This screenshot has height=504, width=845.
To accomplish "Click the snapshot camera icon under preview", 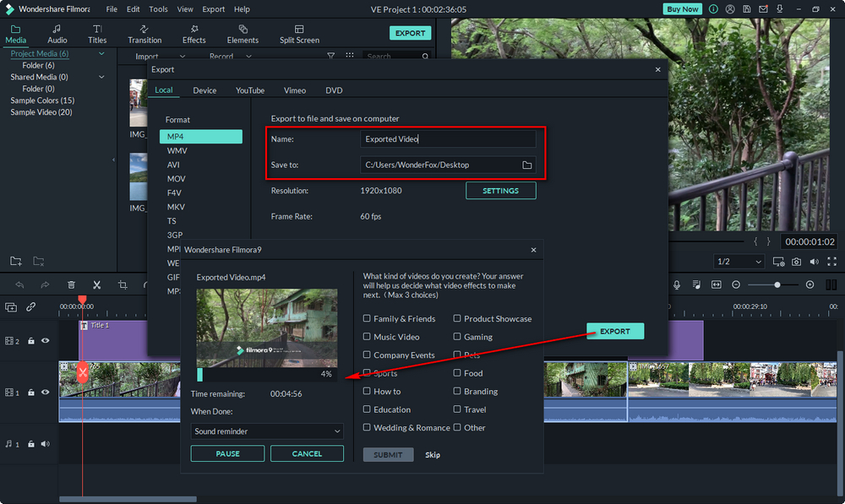I will 796,262.
